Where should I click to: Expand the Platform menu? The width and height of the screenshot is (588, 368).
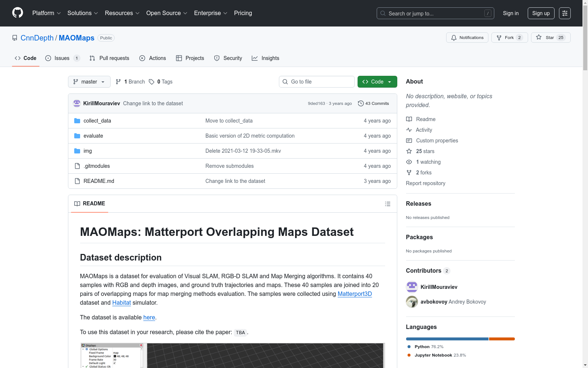click(47, 13)
